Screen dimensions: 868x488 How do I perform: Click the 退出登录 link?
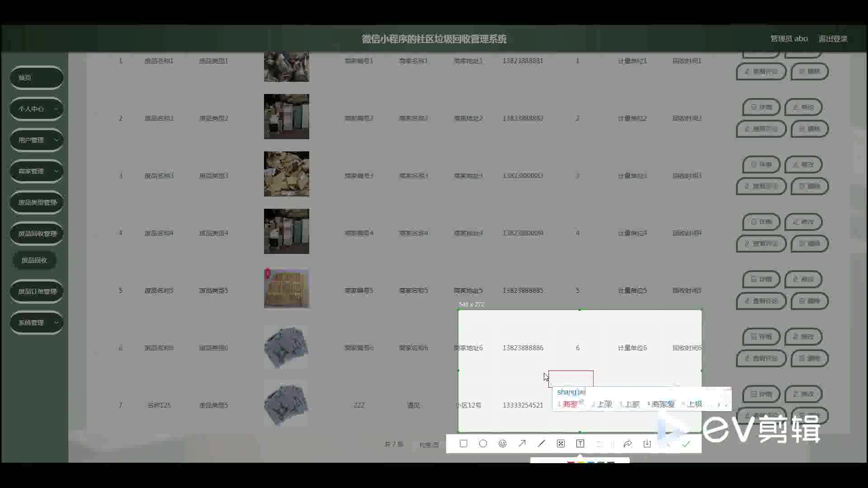(x=833, y=39)
